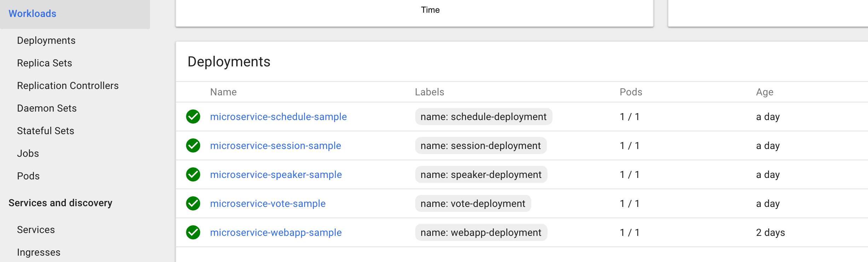Click status checkmark for microservice-webapp-sample
Image resolution: width=868 pixels, height=262 pixels.
193,232
